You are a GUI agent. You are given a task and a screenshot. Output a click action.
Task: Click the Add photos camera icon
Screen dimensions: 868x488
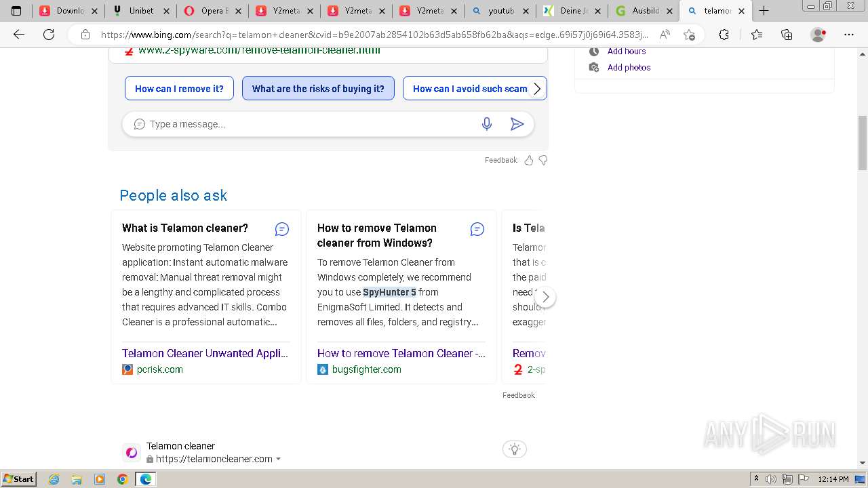pyautogui.click(x=594, y=67)
